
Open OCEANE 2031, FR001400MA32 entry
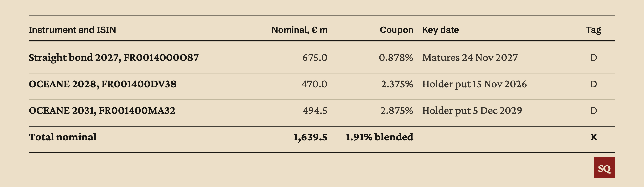[x=102, y=111]
